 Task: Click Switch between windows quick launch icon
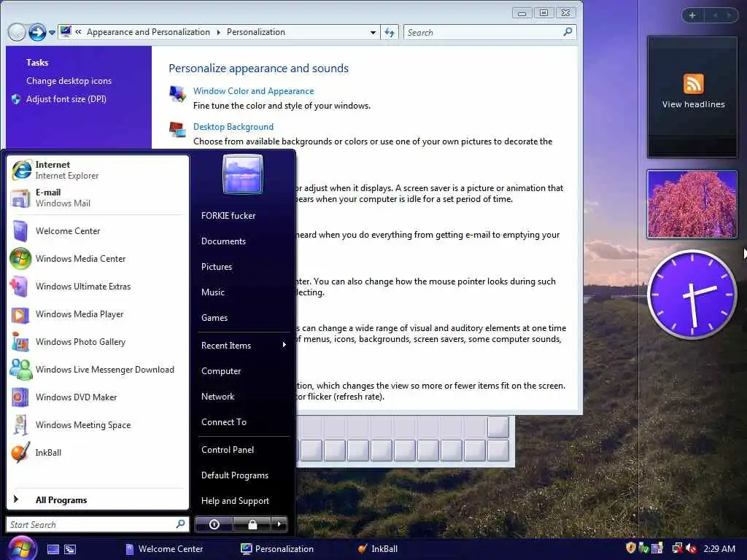(x=70, y=549)
